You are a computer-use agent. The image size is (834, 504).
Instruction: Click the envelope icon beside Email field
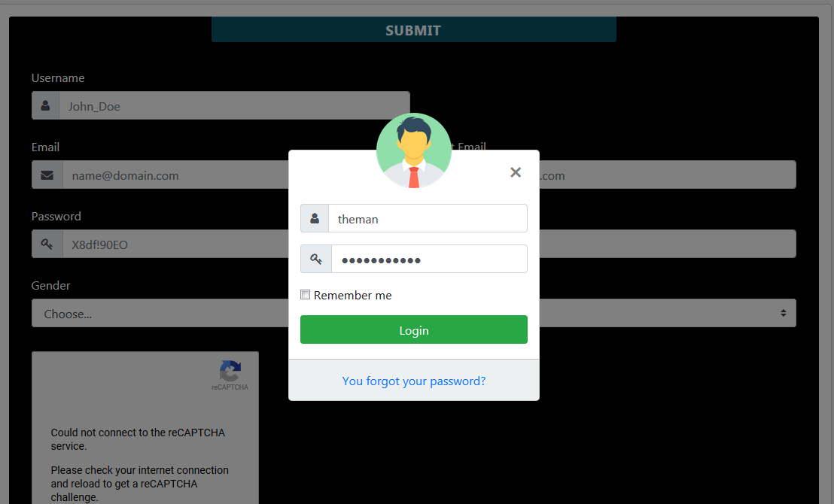(47, 175)
